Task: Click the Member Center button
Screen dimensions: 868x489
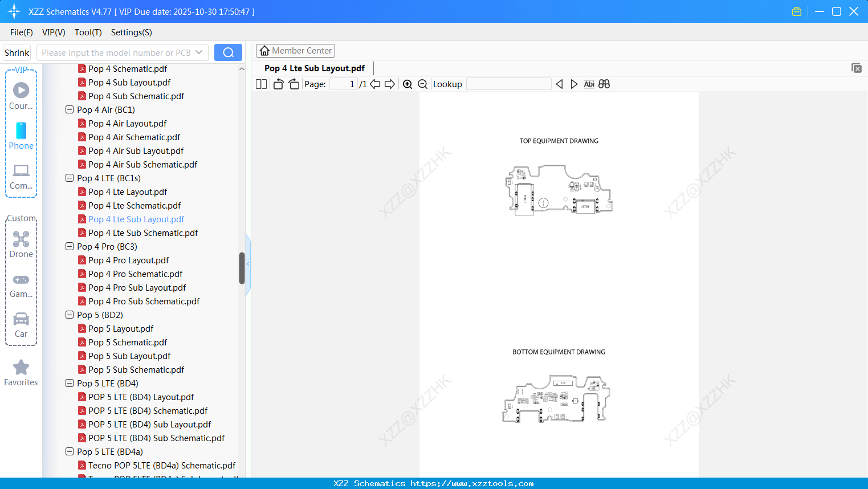Action: point(295,50)
